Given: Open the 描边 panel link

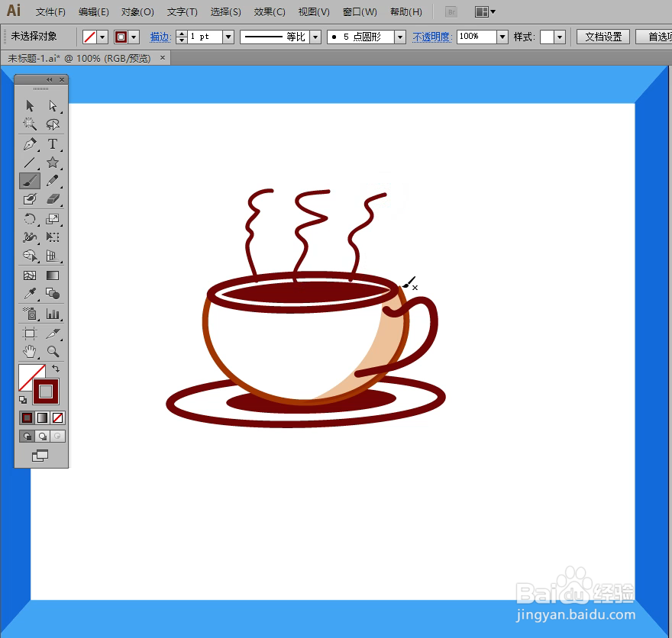Looking at the screenshot, I should pyautogui.click(x=160, y=37).
